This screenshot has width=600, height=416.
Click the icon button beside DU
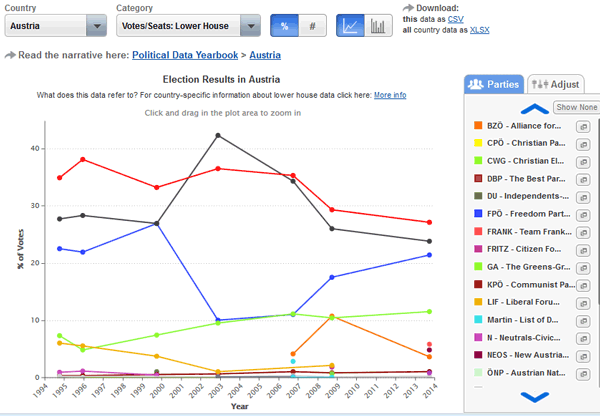(x=583, y=197)
